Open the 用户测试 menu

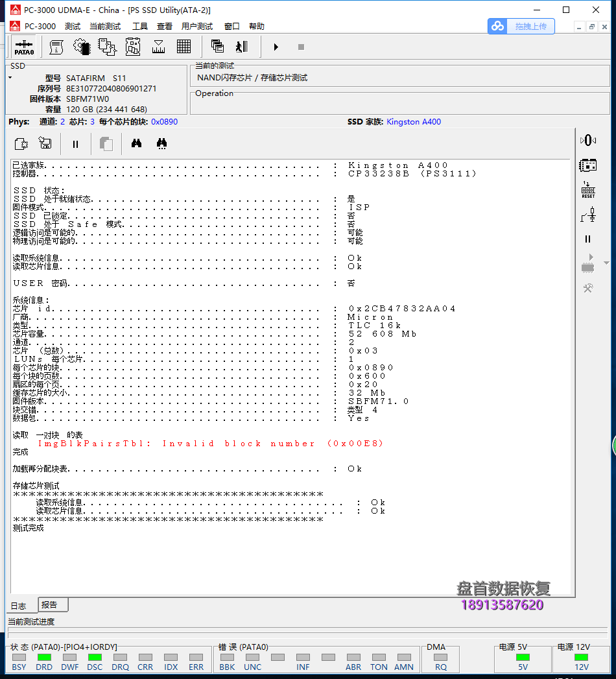click(197, 27)
